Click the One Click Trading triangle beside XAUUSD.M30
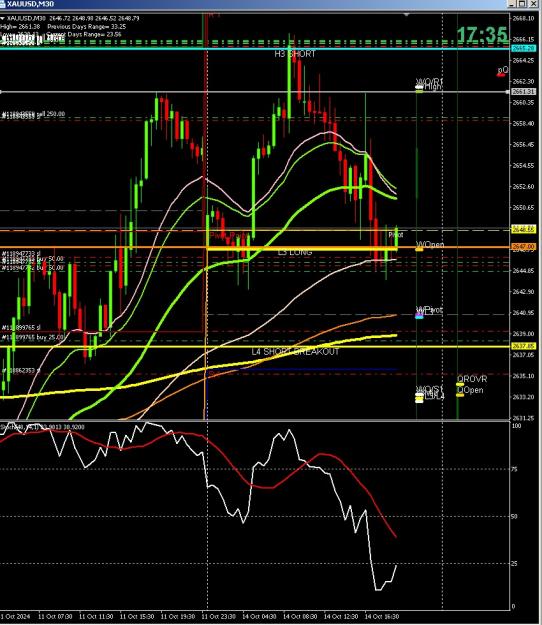 (3, 18)
